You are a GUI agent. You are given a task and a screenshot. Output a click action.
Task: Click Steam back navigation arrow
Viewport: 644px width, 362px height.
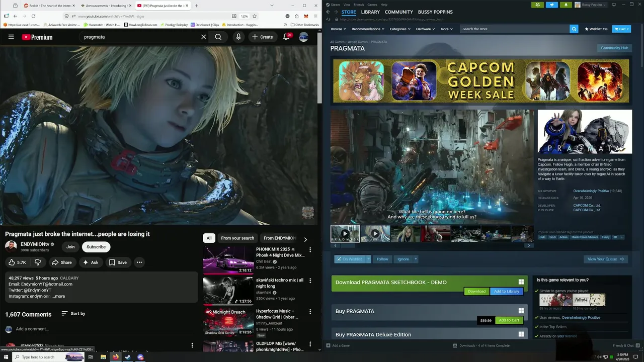pyautogui.click(x=328, y=12)
